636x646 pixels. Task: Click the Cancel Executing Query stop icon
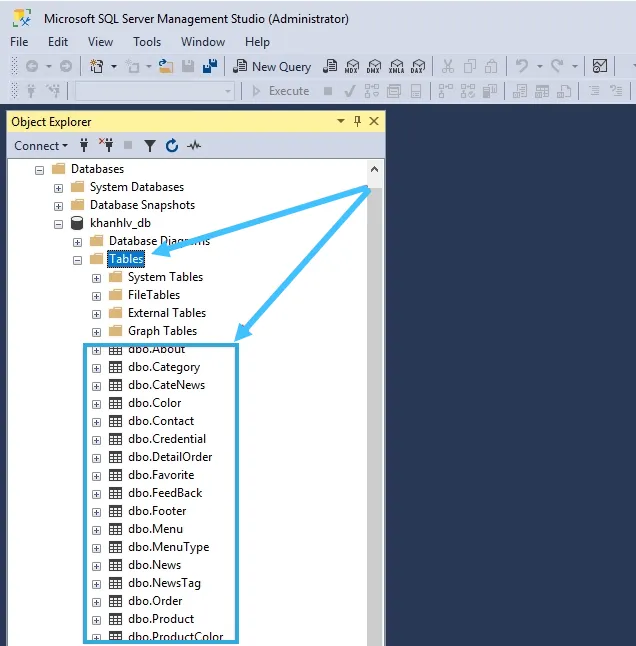click(x=328, y=91)
